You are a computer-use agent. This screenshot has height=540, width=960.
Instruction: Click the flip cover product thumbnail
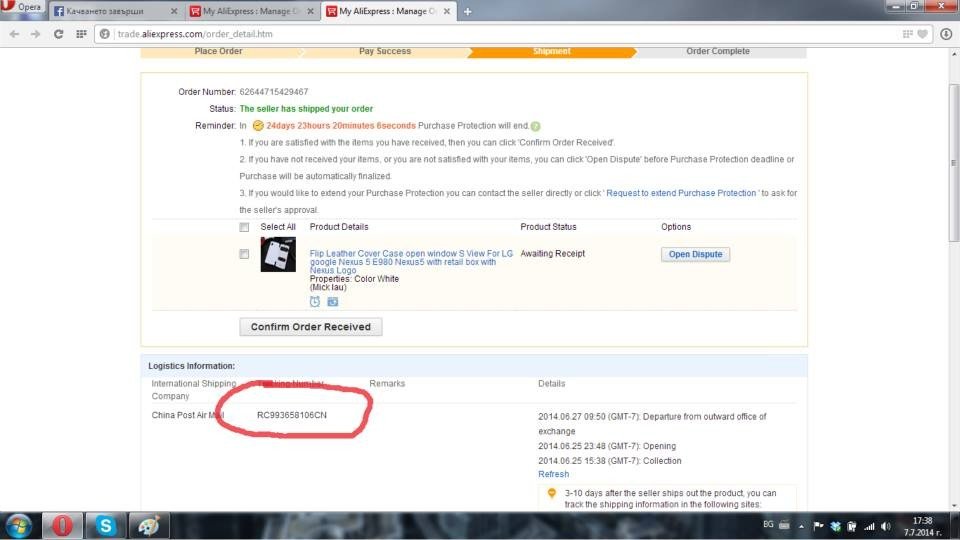[x=278, y=255]
